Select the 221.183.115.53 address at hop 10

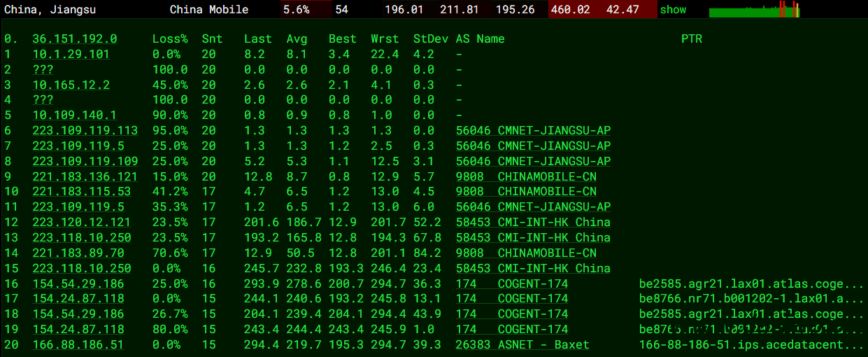click(x=81, y=192)
